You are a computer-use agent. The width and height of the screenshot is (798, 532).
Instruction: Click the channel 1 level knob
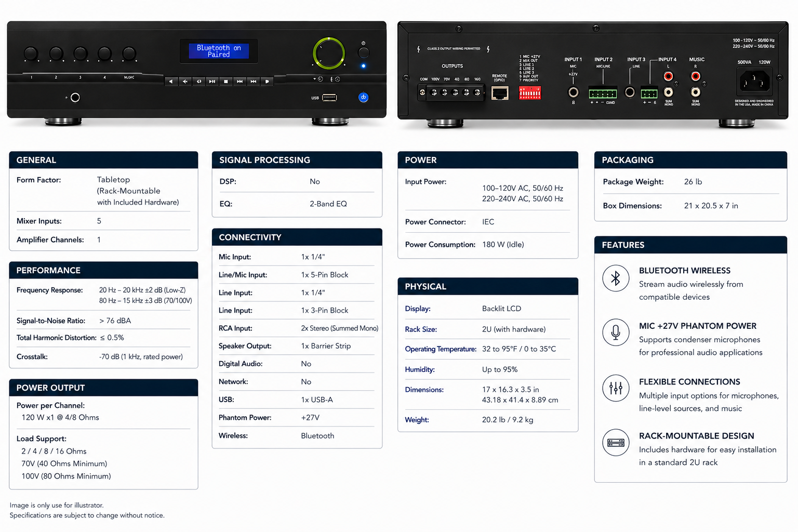click(x=31, y=54)
